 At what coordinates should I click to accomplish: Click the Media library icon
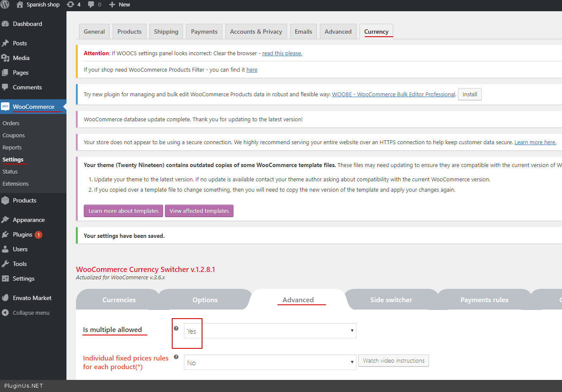[5, 58]
